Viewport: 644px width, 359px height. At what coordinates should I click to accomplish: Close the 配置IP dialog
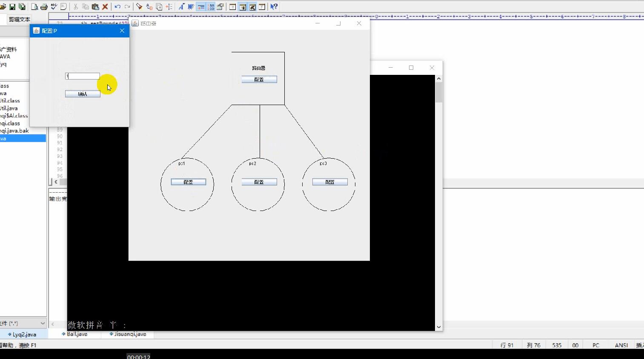[122, 31]
